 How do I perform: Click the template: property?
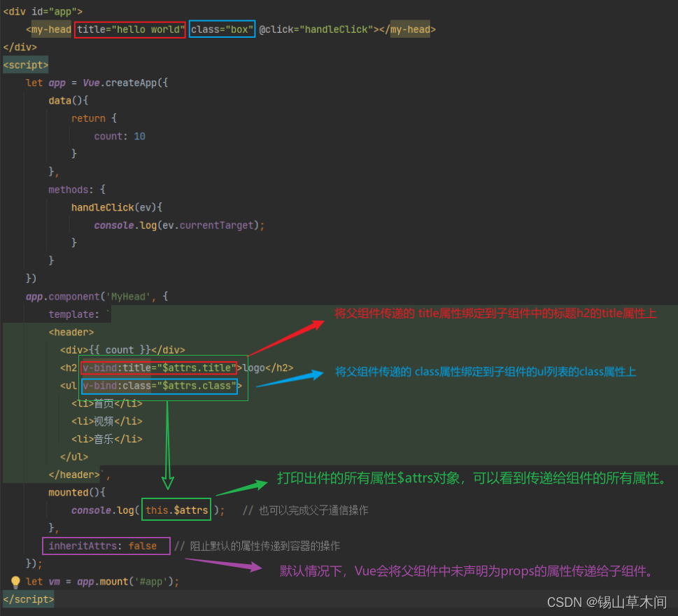pos(74,314)
